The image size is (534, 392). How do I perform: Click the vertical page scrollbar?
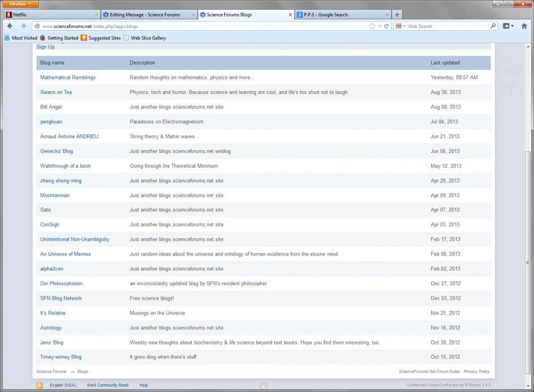point(528,267)
